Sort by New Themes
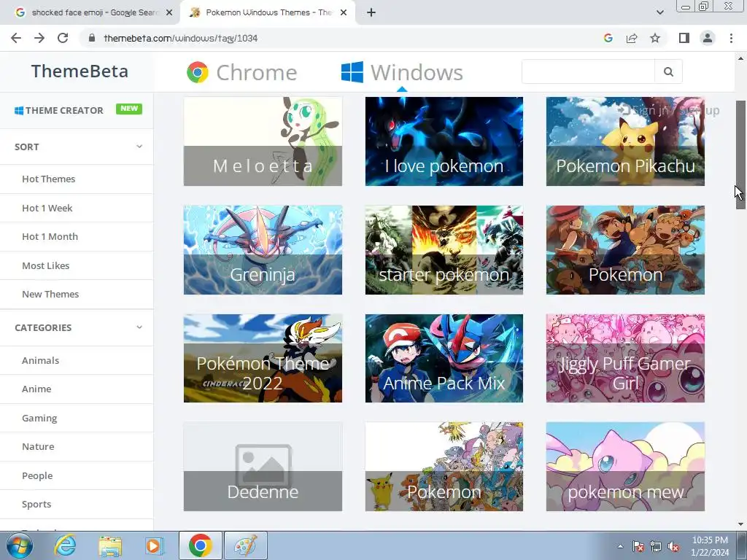This screenshot has height=560, width=747. [x=50, y=295]
